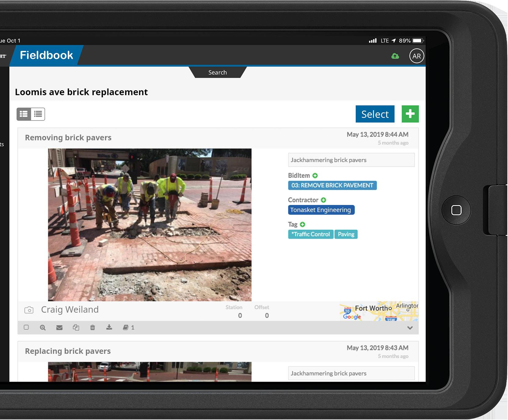Zoom the photo with the magnifier icon
Image resolution: width=508 pixels, height=420 pixels.
[43, 328]
